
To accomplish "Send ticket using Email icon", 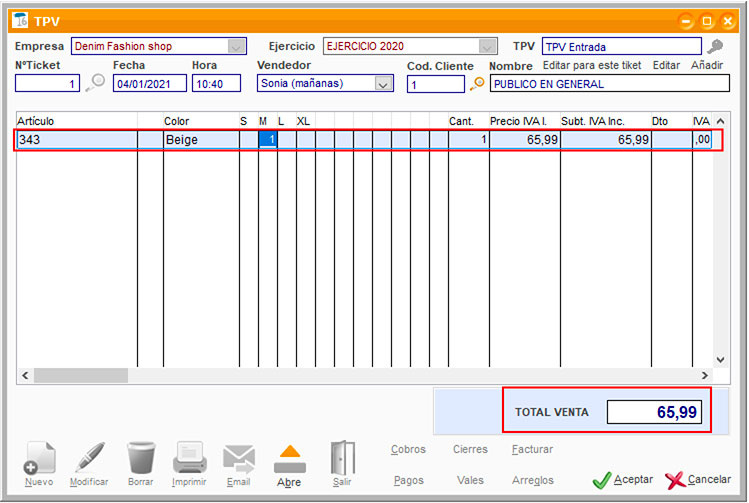I will (238, 459).
